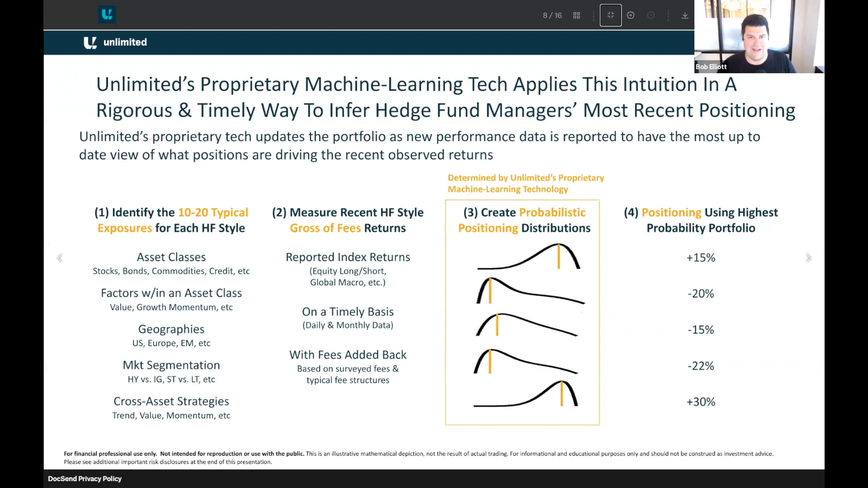Click the 8 / 16 page counter

(552, 15)
